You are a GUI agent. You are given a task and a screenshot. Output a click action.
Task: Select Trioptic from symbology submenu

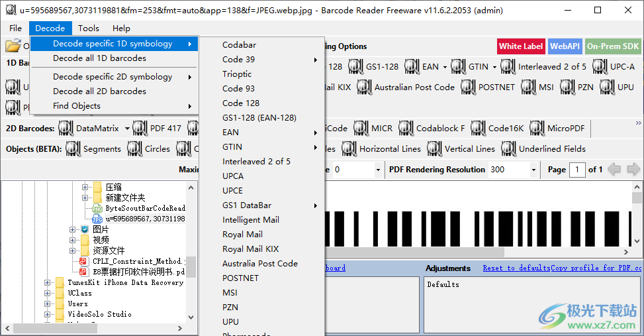pos(262,74)
